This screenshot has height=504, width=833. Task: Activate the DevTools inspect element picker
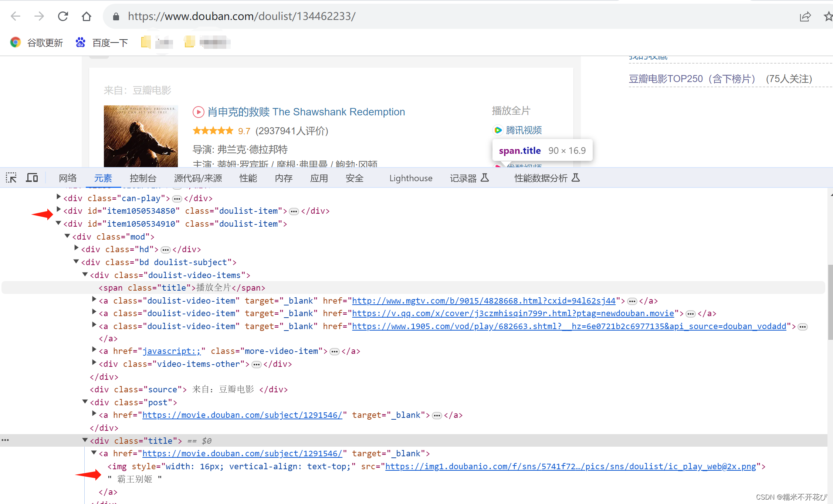(x=11, y=178)
